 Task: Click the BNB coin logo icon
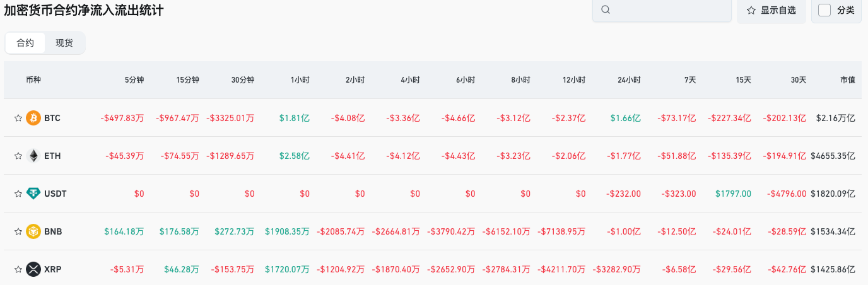click(33, 231)
